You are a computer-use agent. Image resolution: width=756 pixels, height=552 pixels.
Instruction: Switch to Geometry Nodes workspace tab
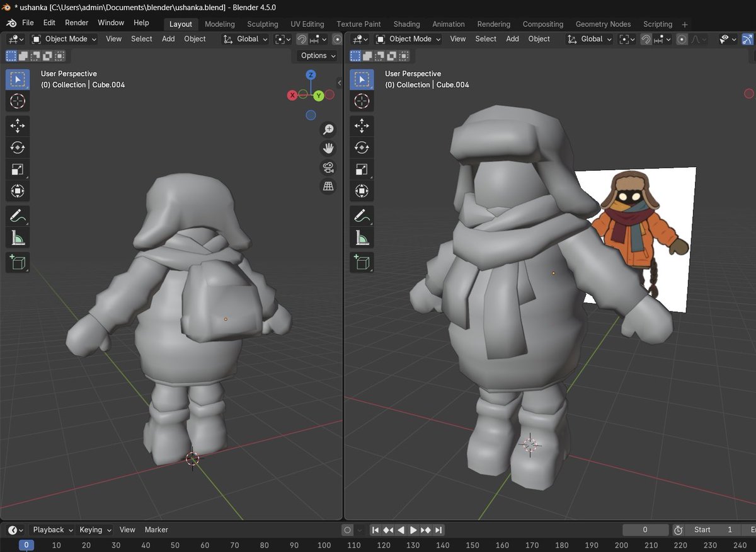[603, 24]
